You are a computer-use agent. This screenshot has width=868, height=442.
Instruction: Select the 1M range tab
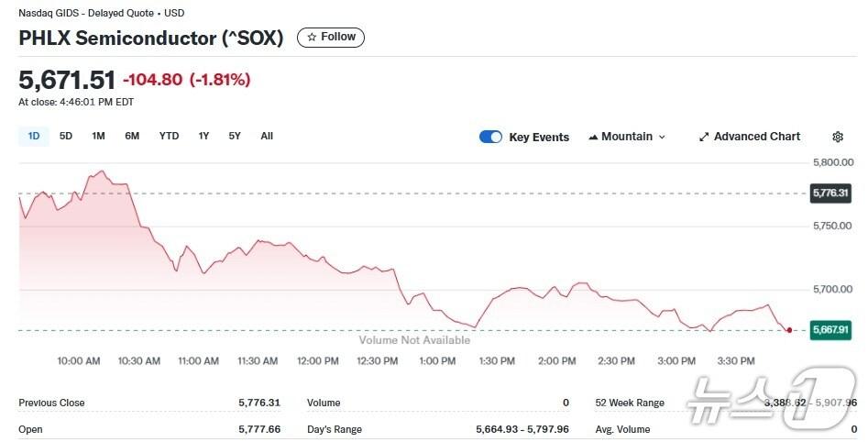tap(98, 136)
